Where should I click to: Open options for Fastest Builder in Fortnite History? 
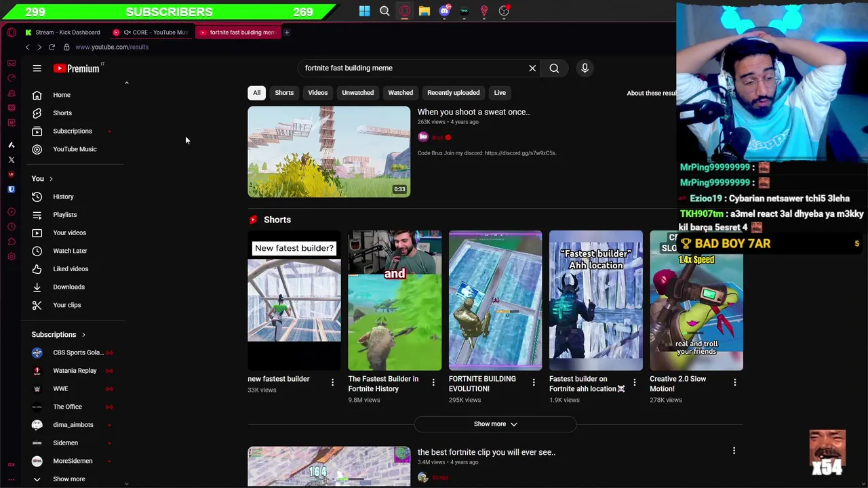433,382
